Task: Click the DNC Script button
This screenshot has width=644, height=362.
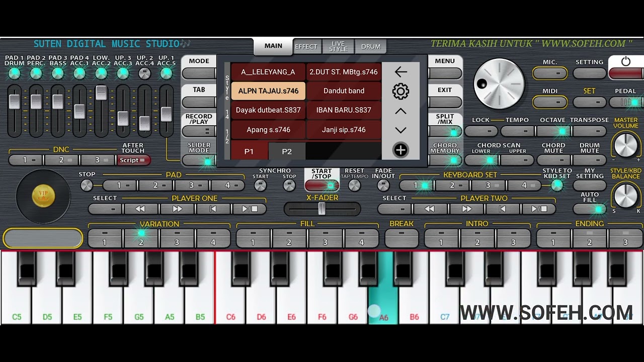Action: [x=133, y=160]
